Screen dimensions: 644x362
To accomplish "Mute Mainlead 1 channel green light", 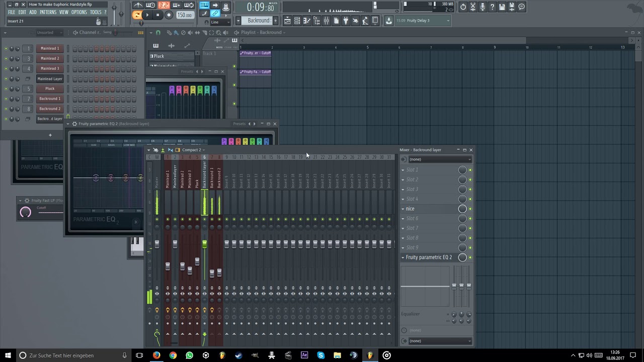I will click(6, 49).
